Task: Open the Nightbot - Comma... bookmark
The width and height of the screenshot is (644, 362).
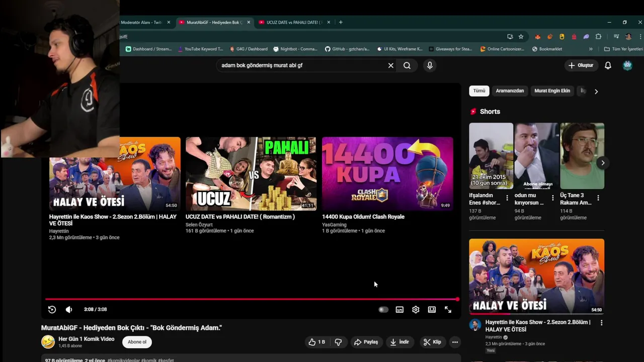Action: (x=295, y=49)
